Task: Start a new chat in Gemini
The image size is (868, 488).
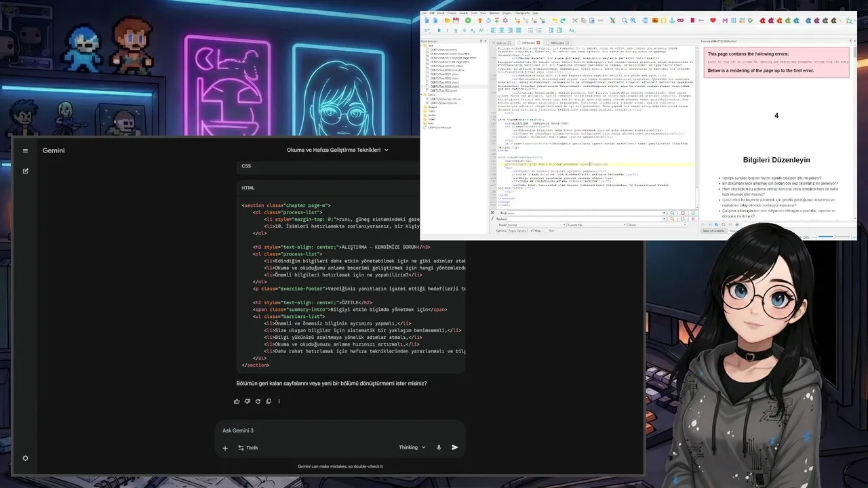Action: point(25,171)
